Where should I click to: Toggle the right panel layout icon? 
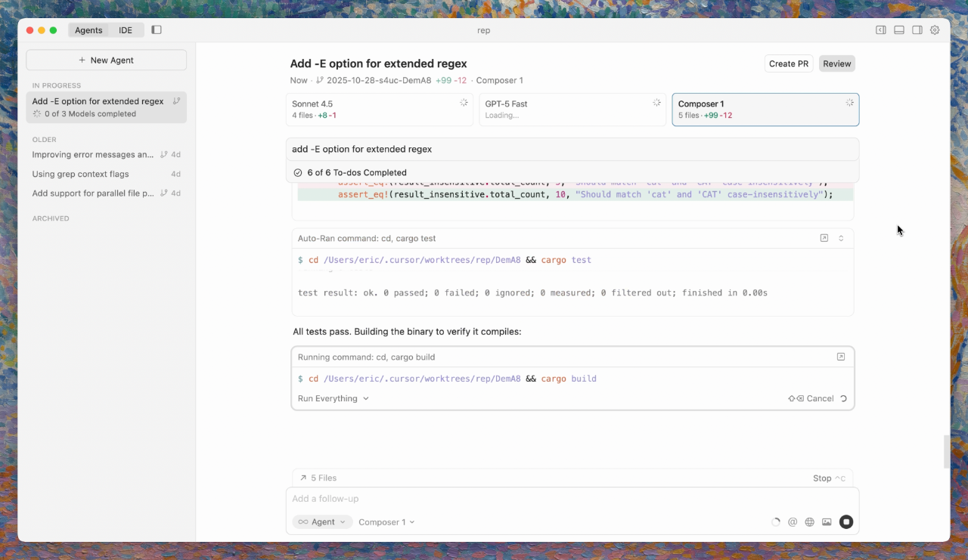pyautogui.click(x=917, y=29)
